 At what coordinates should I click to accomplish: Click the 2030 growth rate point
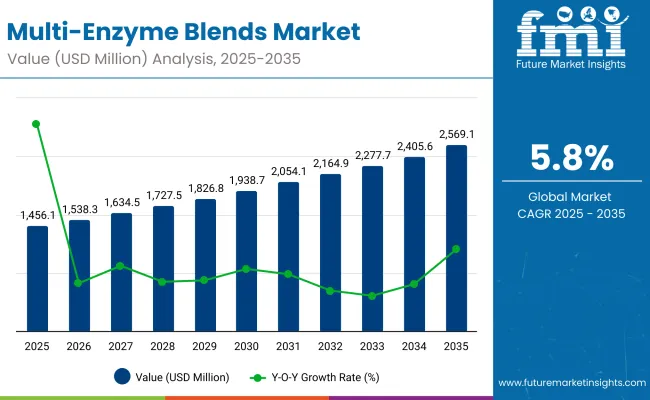246,269
